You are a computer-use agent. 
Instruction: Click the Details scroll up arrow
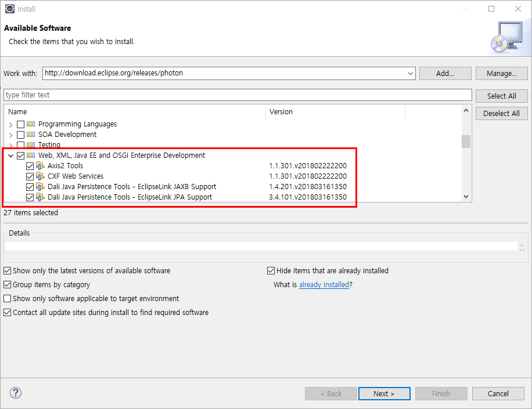point(522,245)
